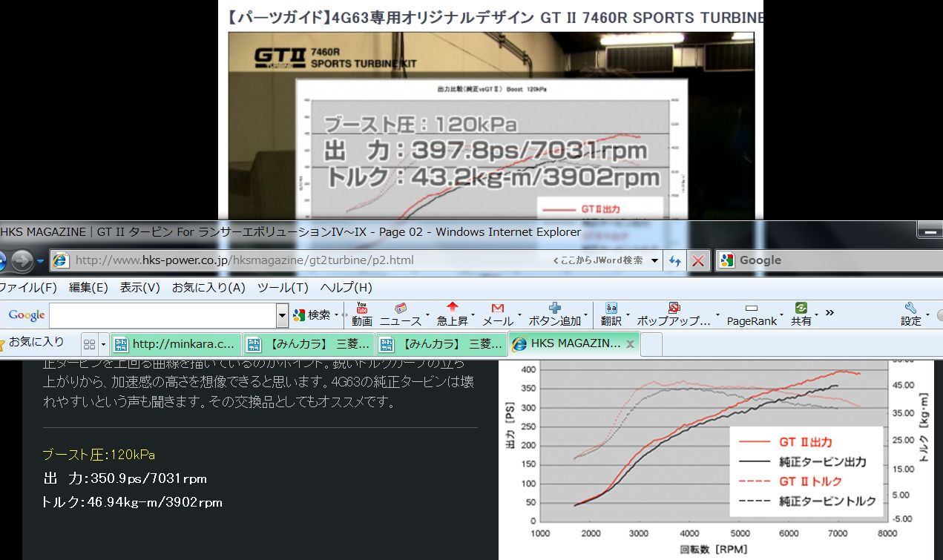Click the PageRank indicator on Google Toolbar

(x=752, y=314)
